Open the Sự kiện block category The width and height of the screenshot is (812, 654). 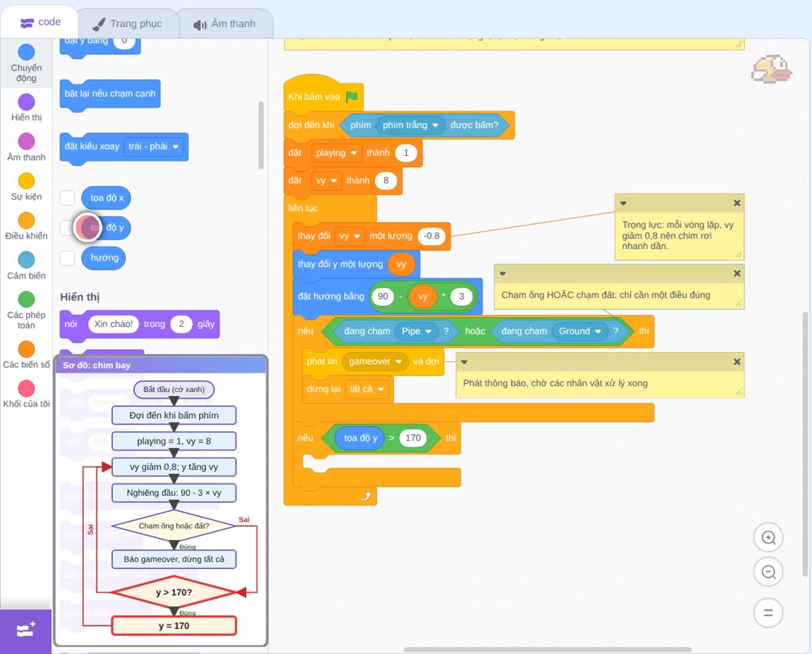27,187
